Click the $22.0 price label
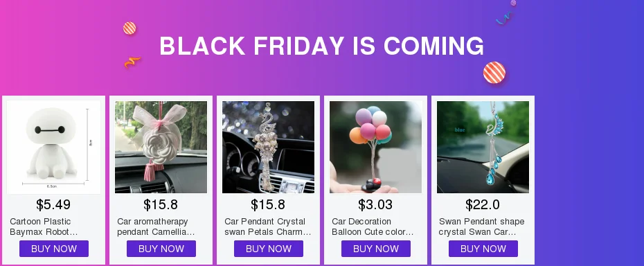Image resolution: width=644 pixels, height=266 pixels. click(483, 205)
